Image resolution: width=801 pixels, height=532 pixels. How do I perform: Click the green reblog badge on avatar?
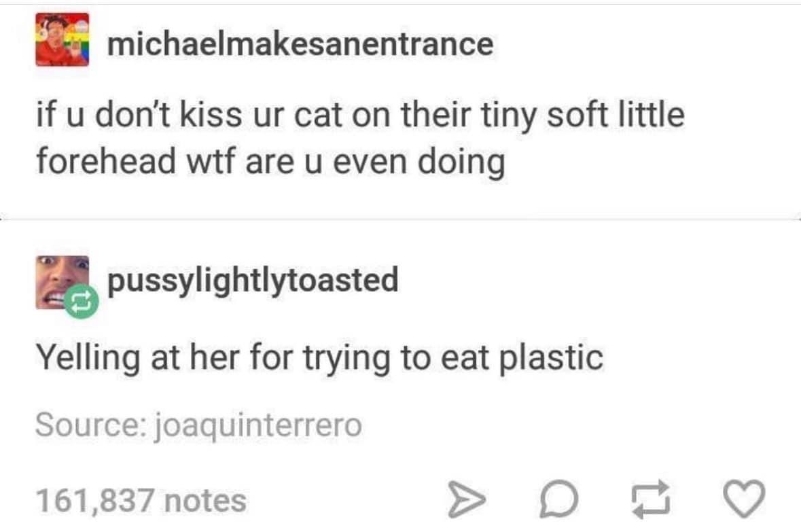(x=82, y=302)
